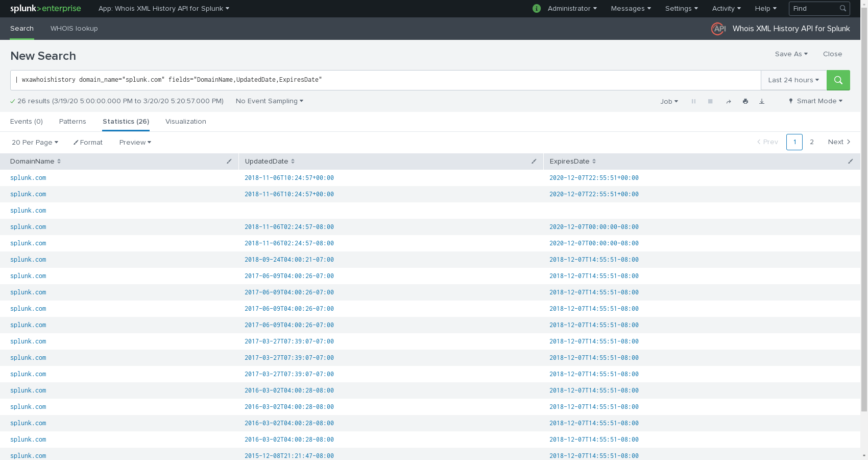Click first 2020-12-07T00:00:00-08:00 expires date
The height and width of the screenshot is (460, 868).
594,227
